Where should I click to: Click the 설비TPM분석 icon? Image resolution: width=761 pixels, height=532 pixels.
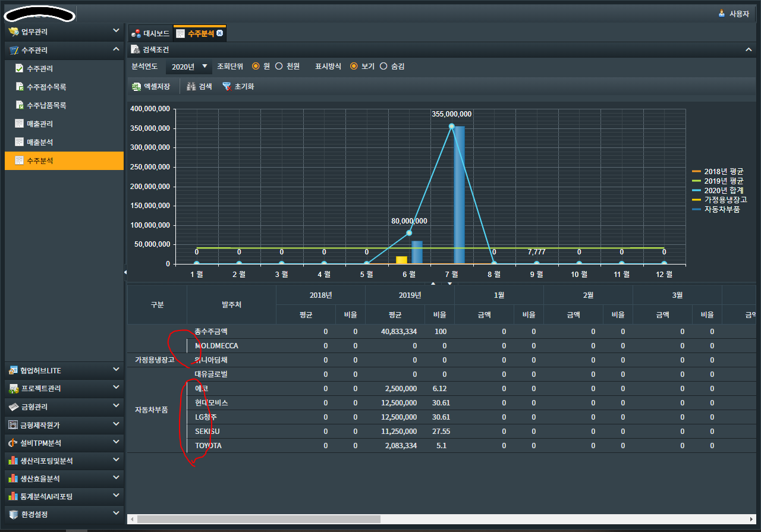13,443
